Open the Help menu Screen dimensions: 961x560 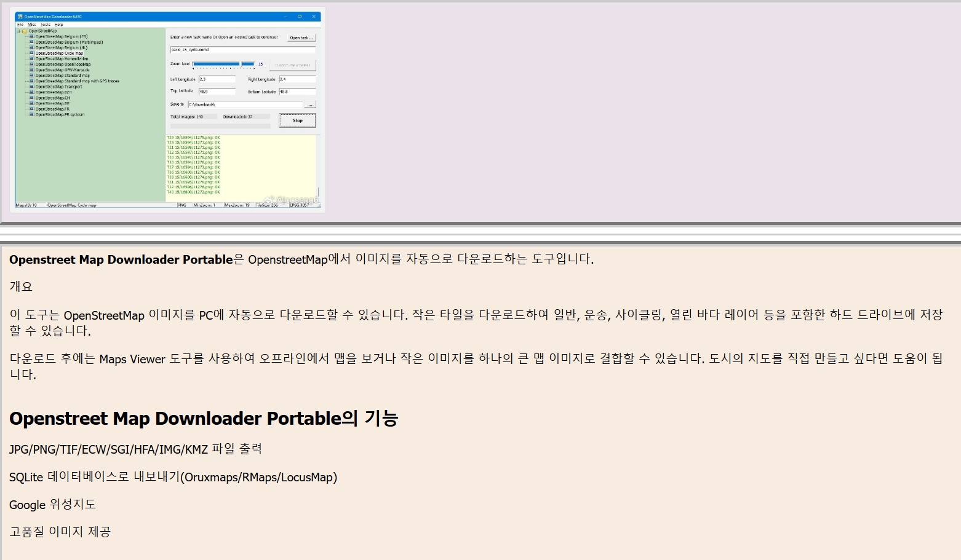pos(58,25)
